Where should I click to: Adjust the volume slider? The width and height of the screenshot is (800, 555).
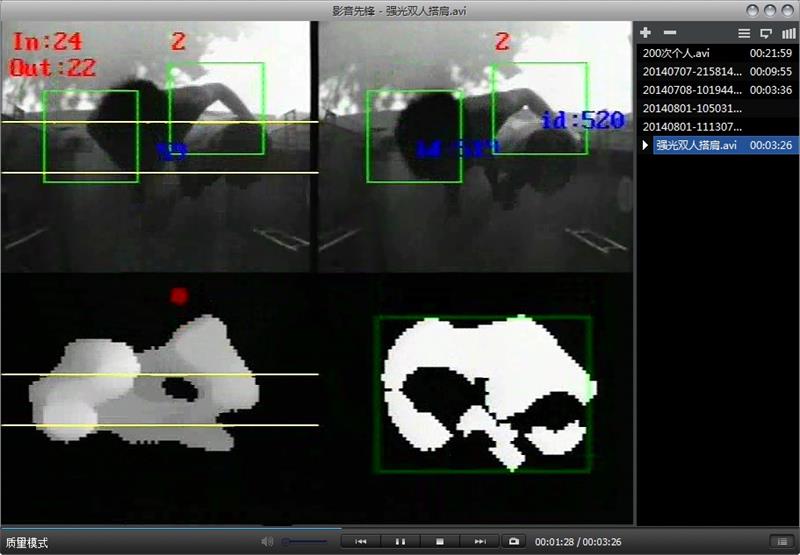click(x=305, y=541)
